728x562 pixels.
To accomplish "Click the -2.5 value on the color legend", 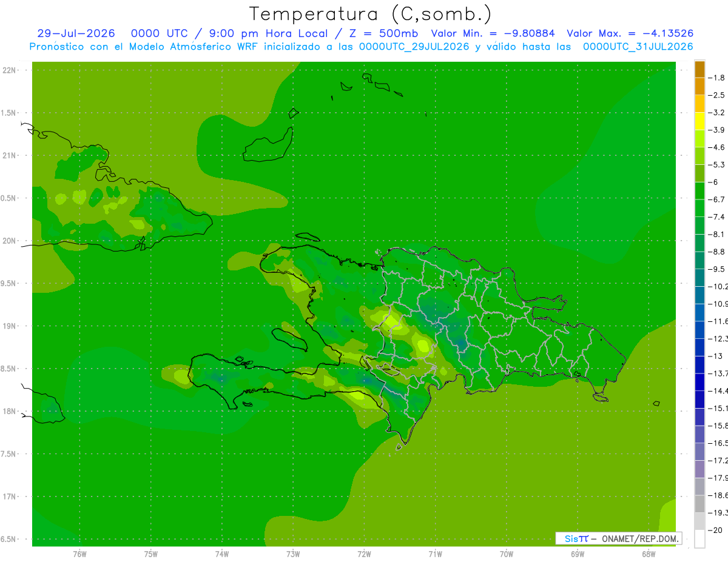I will 716,95.
